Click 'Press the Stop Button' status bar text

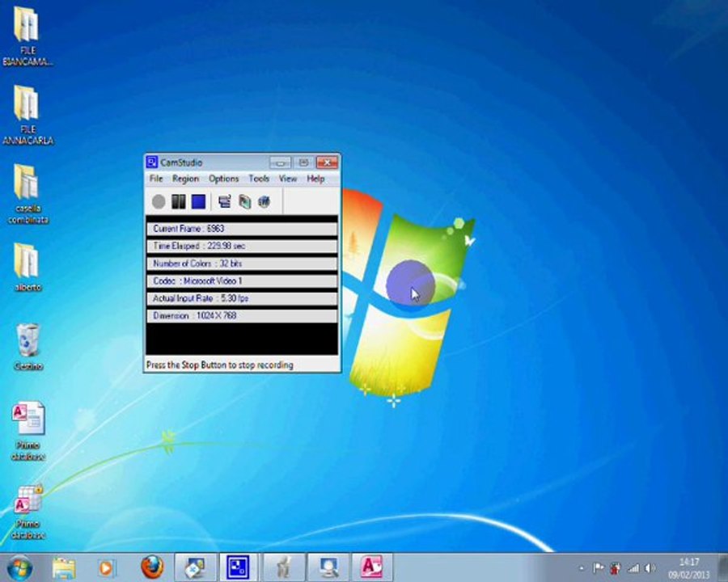pyautogui.click(x=219, y=365)
